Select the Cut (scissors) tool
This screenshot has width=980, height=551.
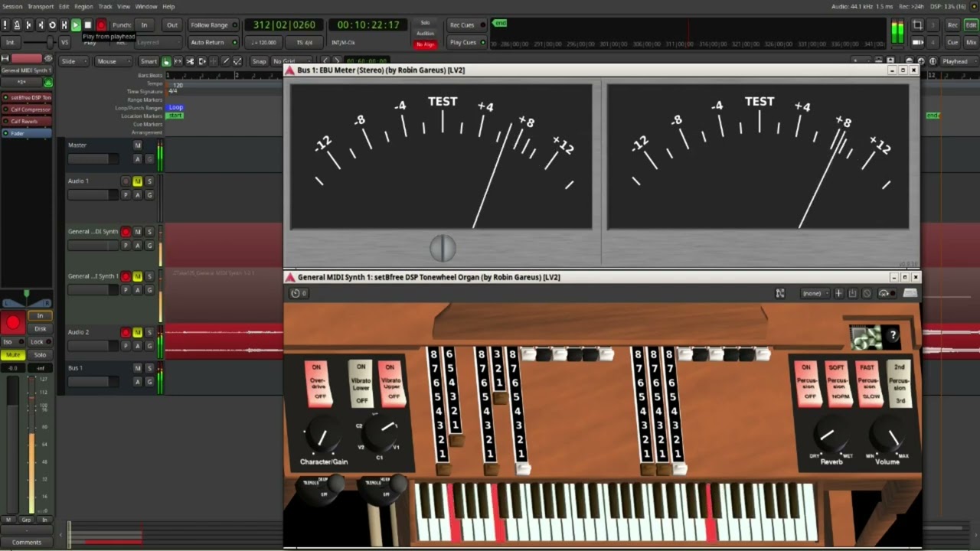coord(190,61)
